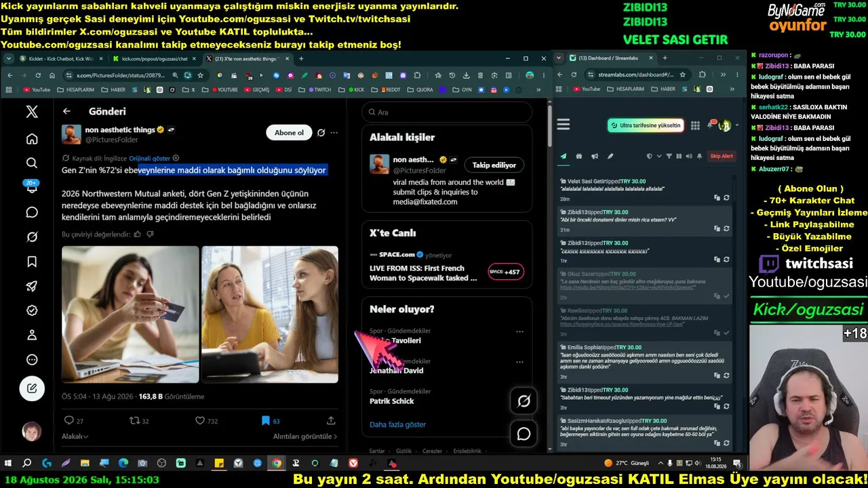Open the Daha fazla göster link
868x488 pixels.
[397, 425]
